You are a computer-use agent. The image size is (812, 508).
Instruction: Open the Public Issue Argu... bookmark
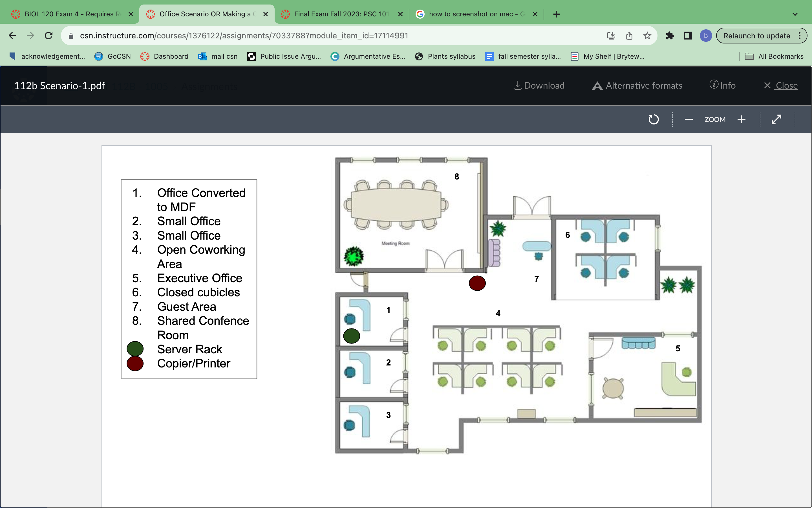click(x=284, y=56)
